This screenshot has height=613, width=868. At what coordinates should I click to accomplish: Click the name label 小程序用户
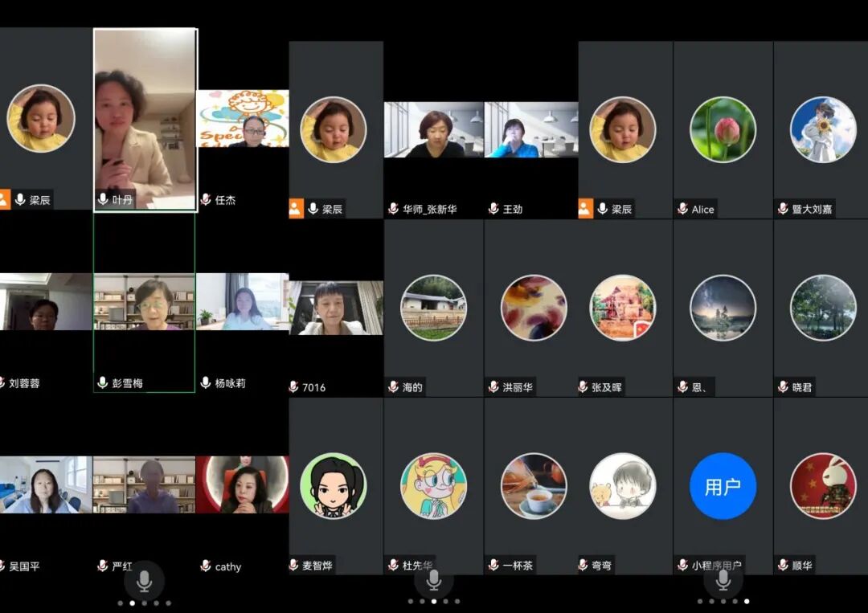click(x=716, y=566)
